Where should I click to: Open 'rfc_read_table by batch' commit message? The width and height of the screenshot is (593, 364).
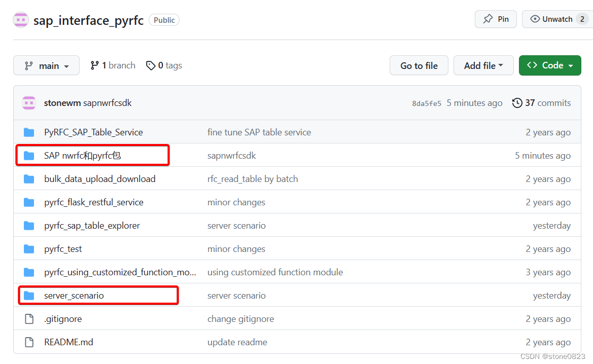(x=253, y=179)
